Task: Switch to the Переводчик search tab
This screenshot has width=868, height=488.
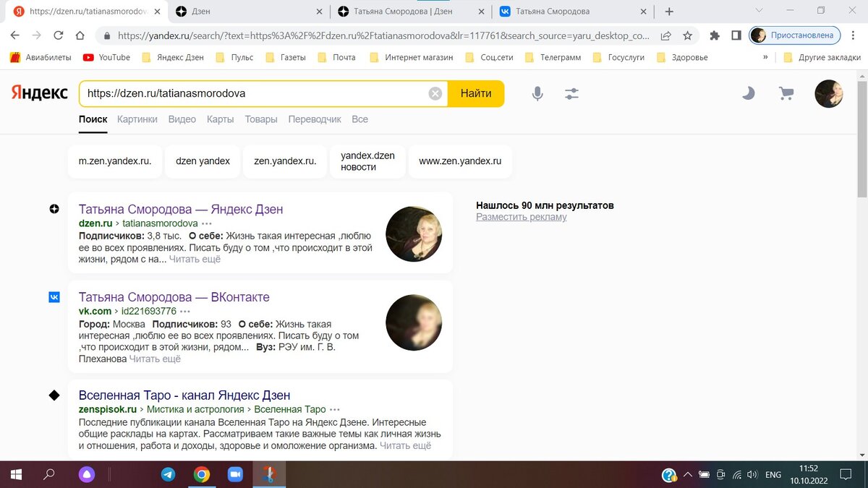Action: point(315,119)
